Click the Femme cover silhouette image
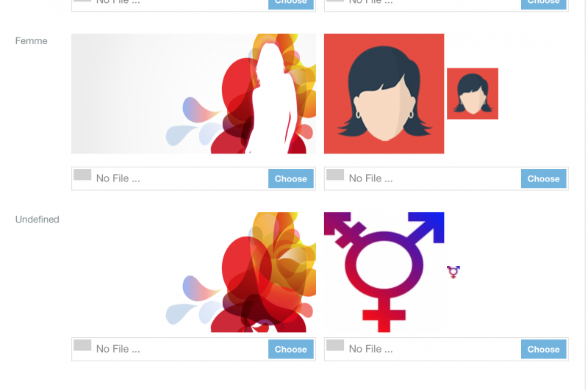The width and height of the screenshot is (588, 390). [193, 94]
